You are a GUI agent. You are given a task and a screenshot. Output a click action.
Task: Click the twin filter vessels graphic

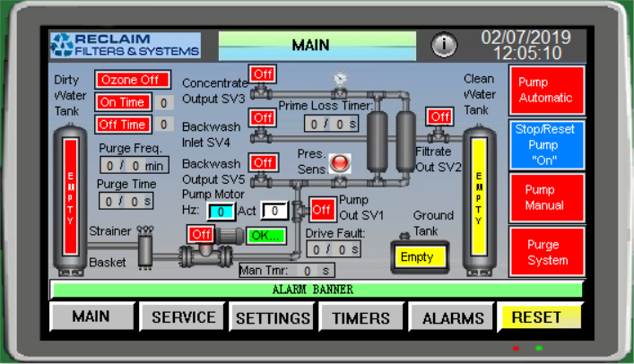(392, 133)
